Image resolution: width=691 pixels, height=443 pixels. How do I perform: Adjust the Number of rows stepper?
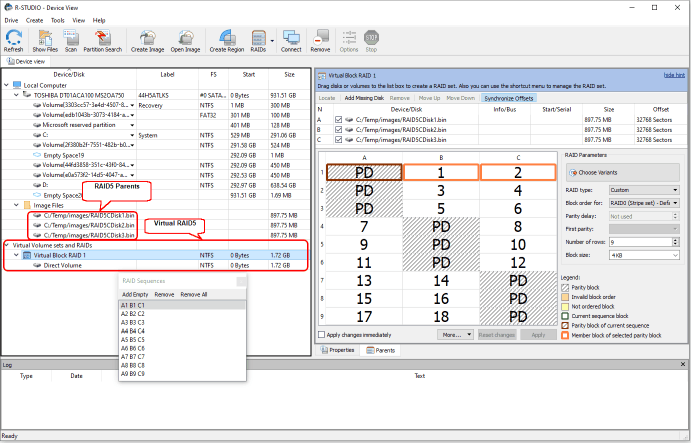[676, 242]
